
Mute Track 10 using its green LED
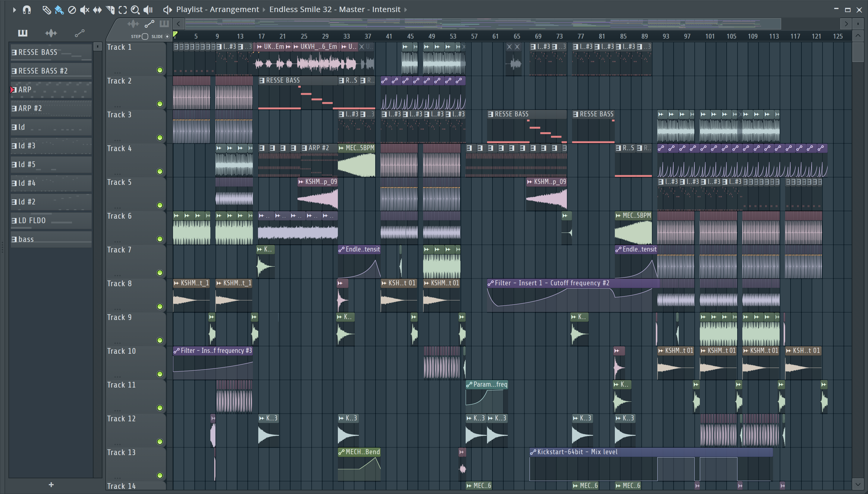point(160,374)
